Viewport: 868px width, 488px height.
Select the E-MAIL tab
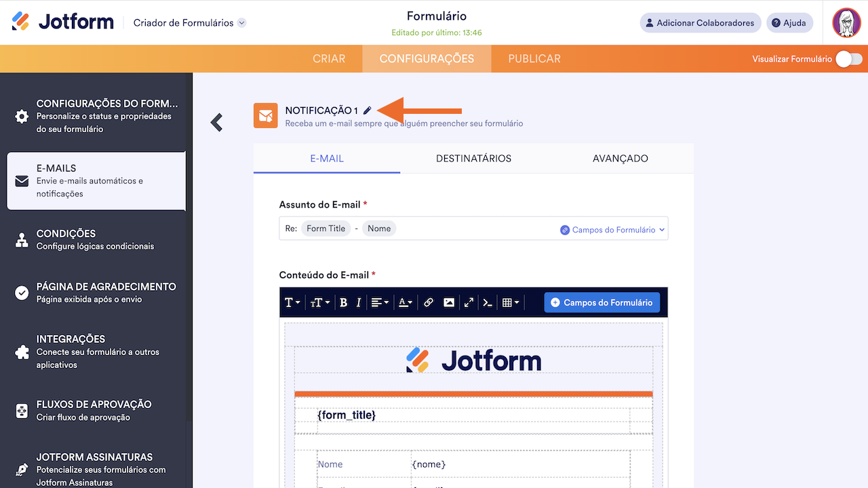pyautogui.click(x=327, y=159)
